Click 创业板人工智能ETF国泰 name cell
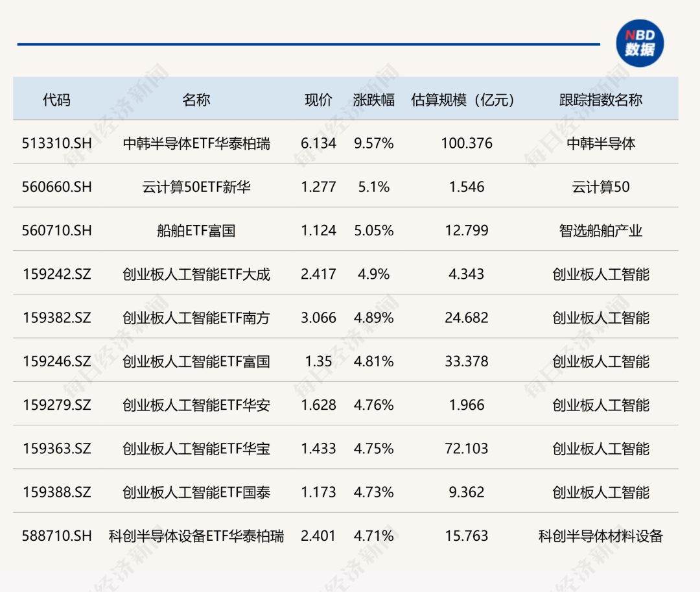700x592 pixels. click(196, 491)
